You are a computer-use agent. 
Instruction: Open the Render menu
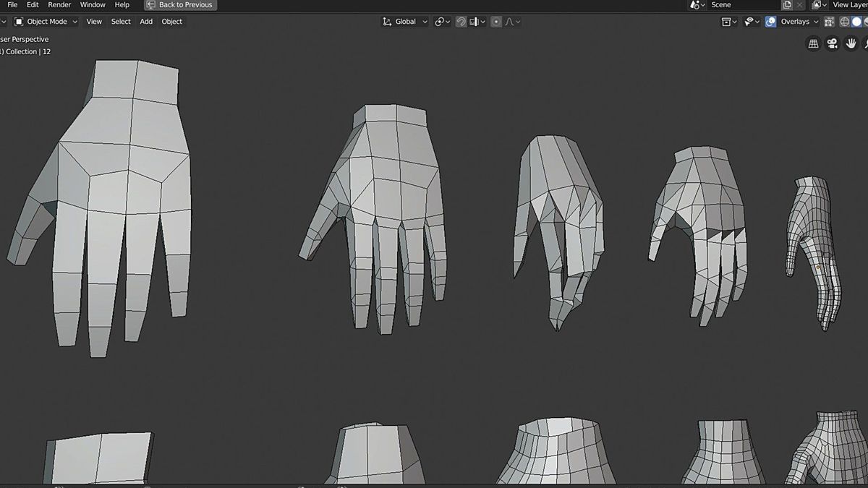59,5
